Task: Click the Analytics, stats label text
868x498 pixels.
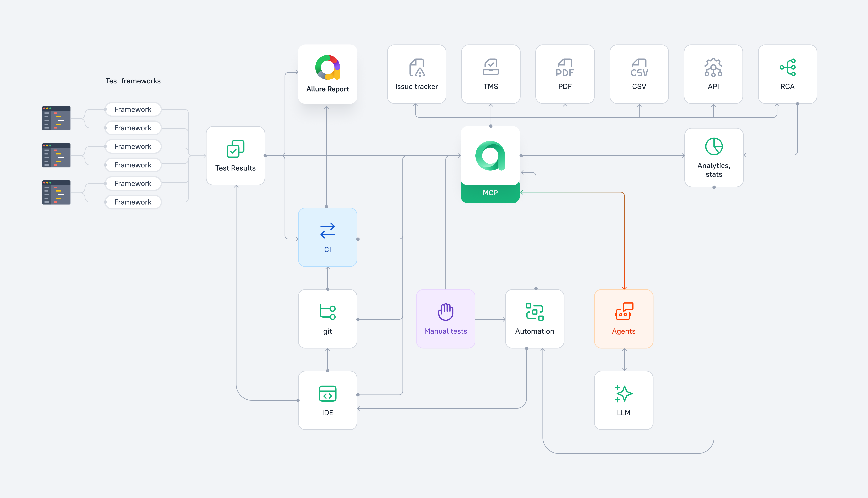Action: point(714,170)
